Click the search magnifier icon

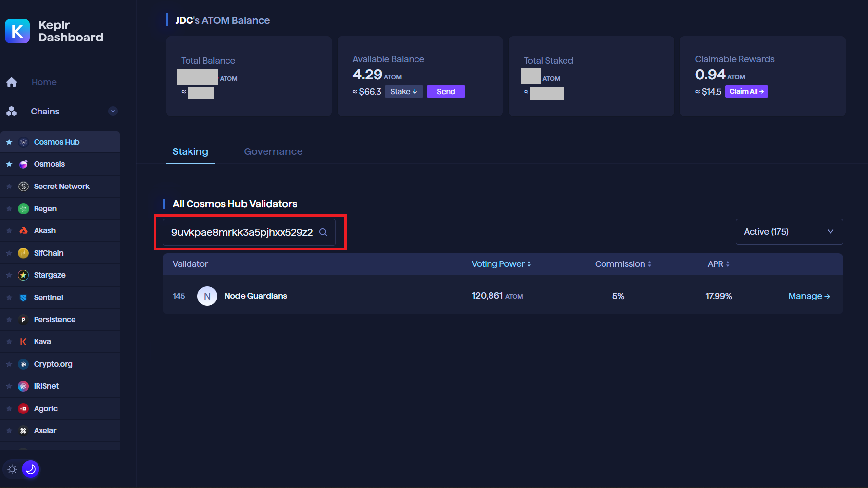coord(323,232)
